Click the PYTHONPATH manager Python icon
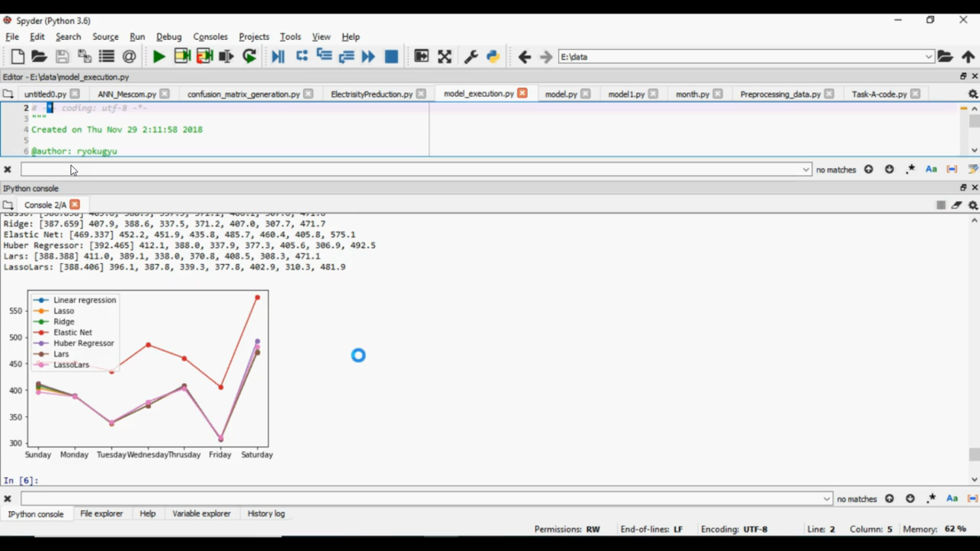 (x=493, y=57)
